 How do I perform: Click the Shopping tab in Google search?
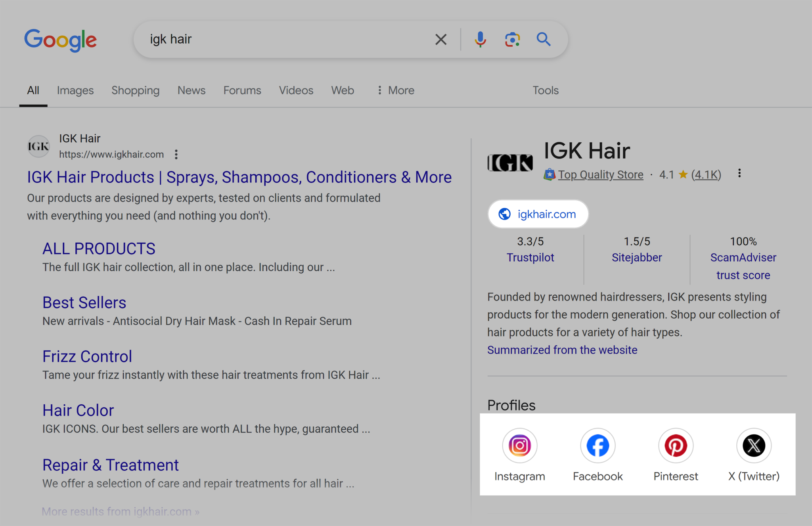click(135, 90)
